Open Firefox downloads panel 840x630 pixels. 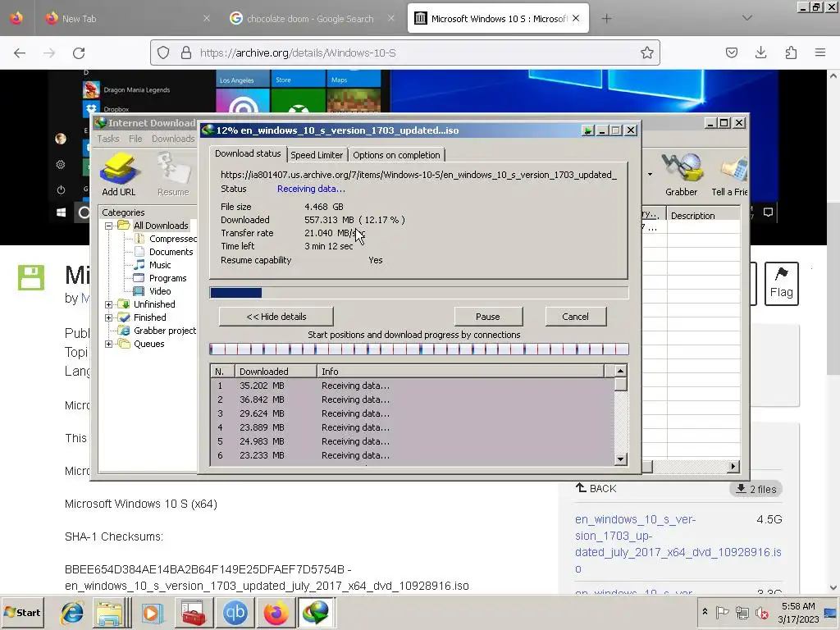(x=760, y=52)
